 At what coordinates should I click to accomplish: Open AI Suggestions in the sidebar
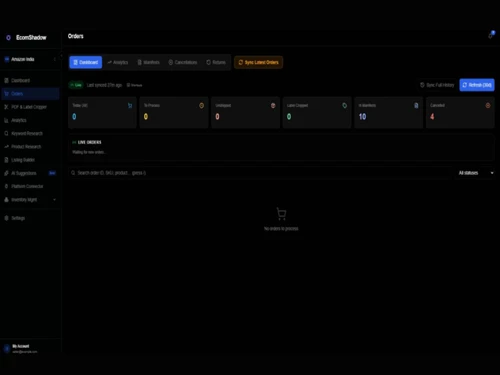click(x=30, y=173)
